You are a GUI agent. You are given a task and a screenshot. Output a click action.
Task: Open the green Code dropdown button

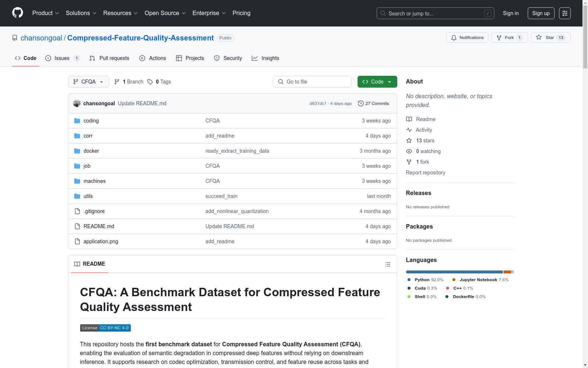click(377, 82)
